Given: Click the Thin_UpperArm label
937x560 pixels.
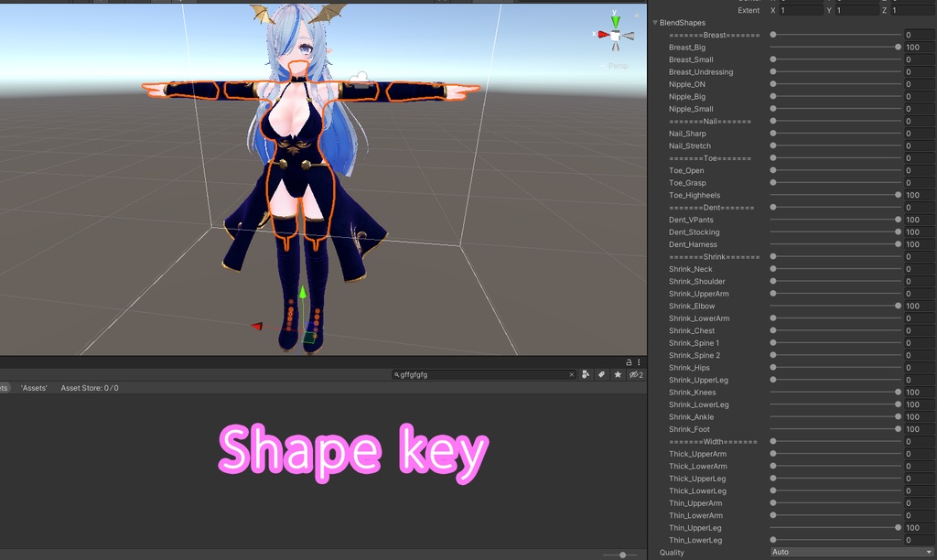Looking at the screenshot, I should pyautogui.click(x=695, y=503).
